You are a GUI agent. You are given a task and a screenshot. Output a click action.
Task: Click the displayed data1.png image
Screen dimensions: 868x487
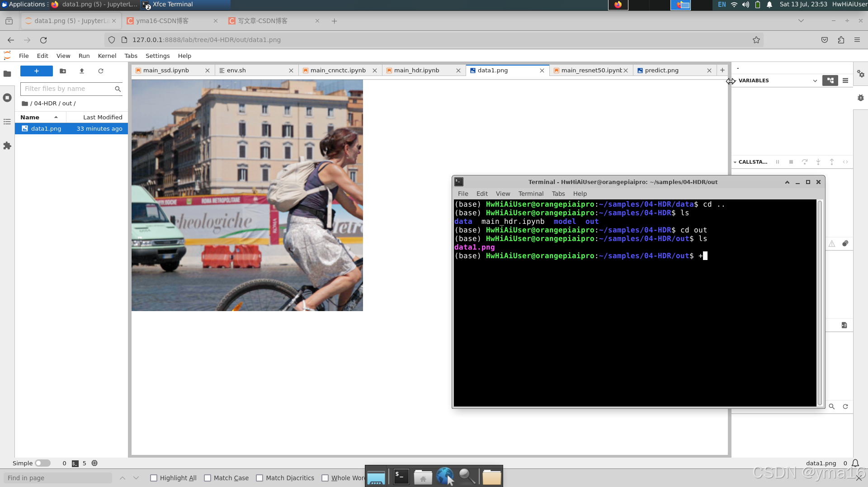pyautogui.click(x=247, y=195)
